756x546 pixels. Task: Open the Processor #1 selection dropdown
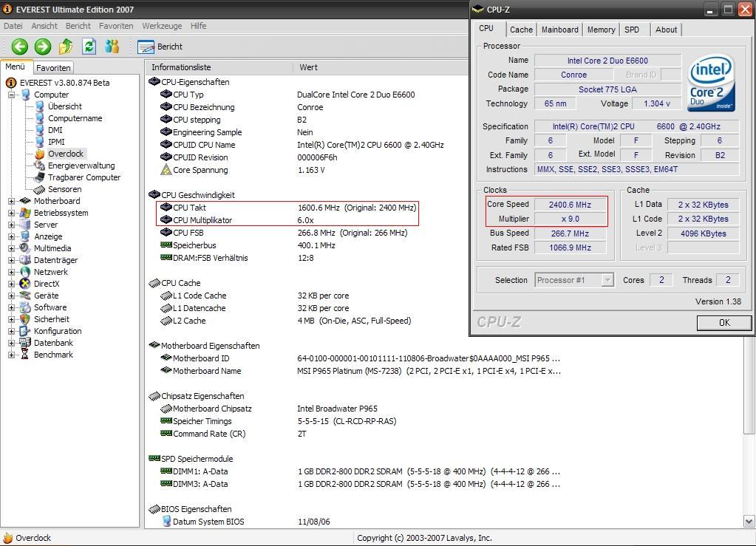[x=573, y=280]
